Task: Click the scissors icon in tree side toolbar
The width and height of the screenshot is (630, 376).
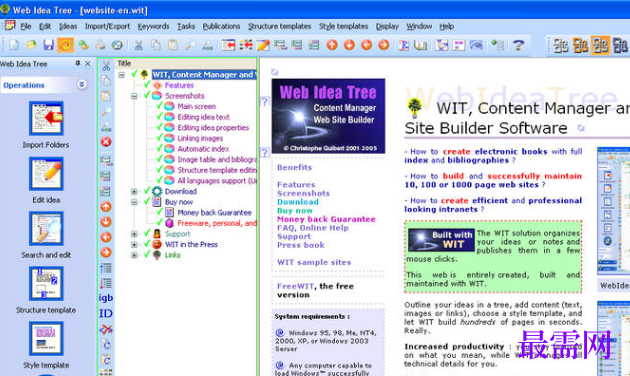Action: point(106,65)
